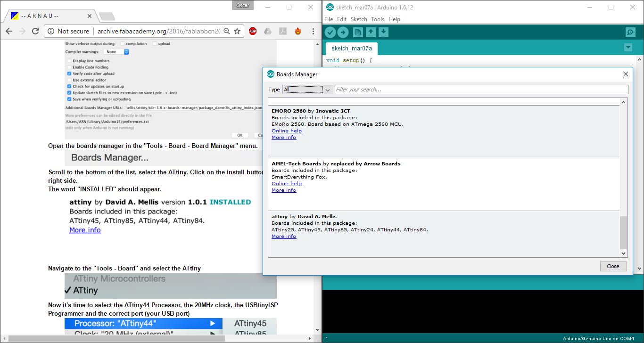Click the Chrome forward arrow
Screen dimensions: 644x343
22,31
